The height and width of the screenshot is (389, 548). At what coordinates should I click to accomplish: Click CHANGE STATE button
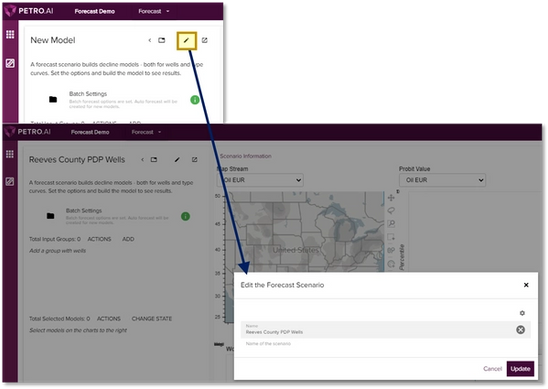coord(152,319)
